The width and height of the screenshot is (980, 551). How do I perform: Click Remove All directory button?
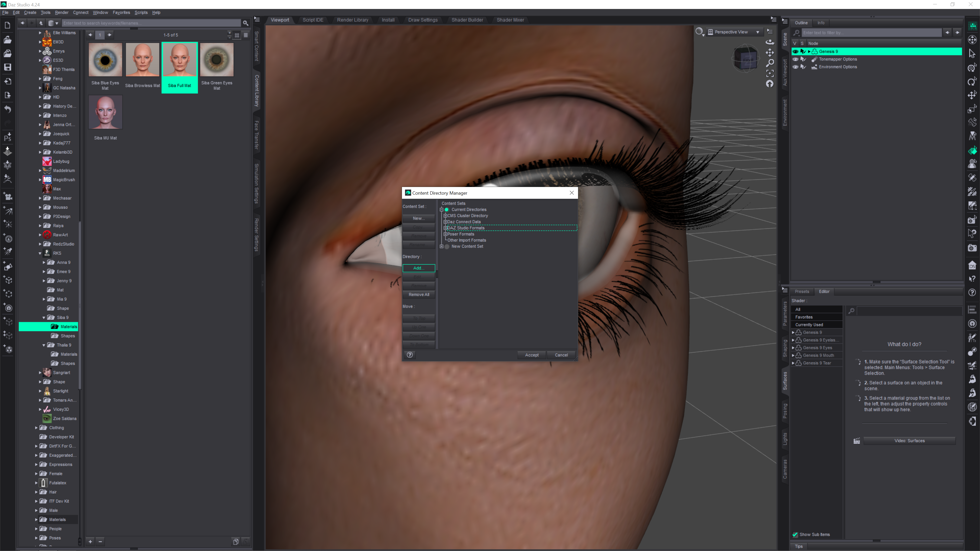pyautogui.click(x=419, y=294)
